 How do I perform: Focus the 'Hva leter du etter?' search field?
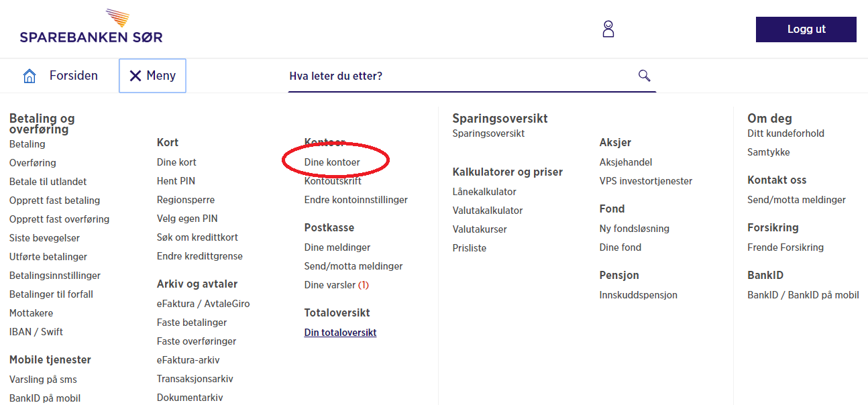(456, 76)
